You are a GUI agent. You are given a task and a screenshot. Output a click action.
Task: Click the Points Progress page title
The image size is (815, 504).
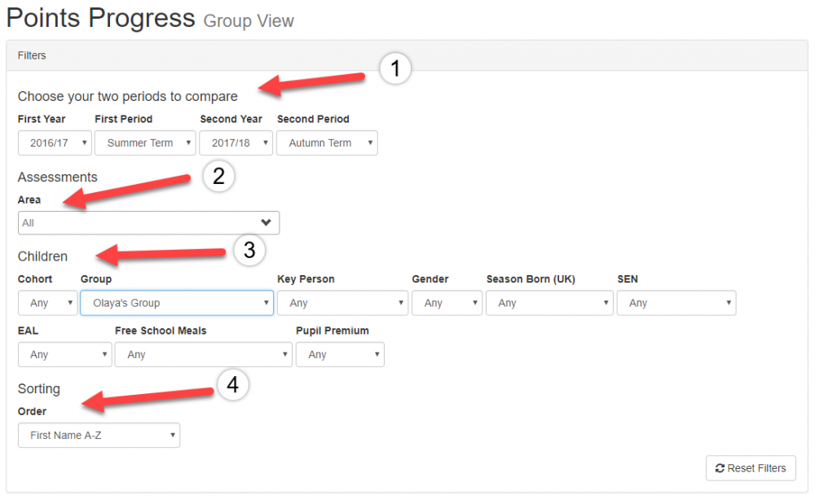[101, 18]
